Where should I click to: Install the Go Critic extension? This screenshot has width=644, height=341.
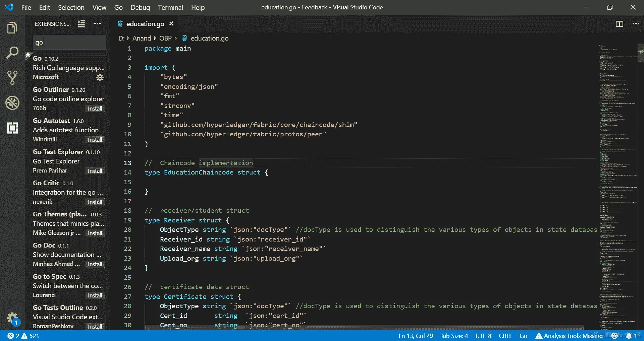(95, 202)
